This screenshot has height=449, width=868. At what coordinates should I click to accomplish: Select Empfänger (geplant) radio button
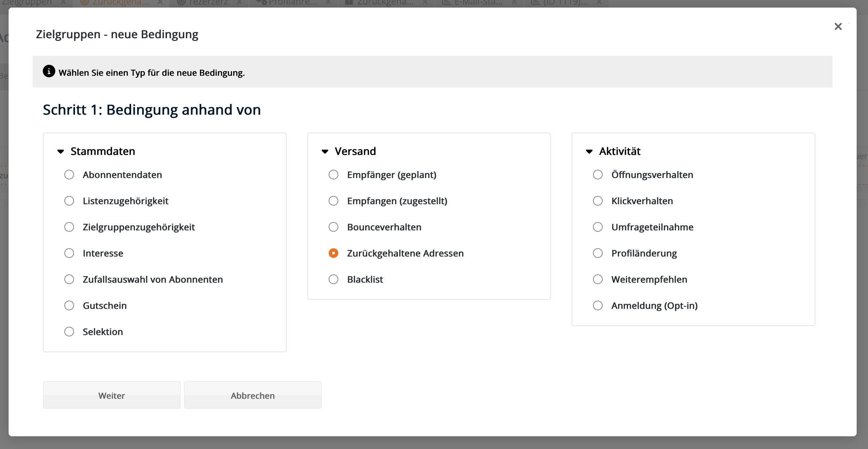click(x=334, y=175)
